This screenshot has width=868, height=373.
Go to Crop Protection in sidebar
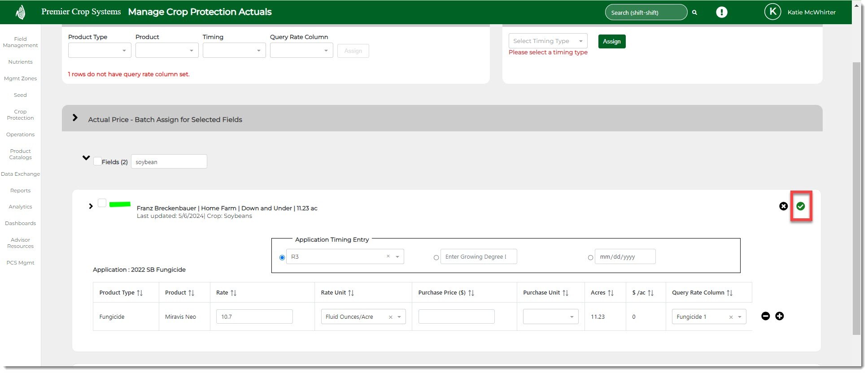coord(20,115)
